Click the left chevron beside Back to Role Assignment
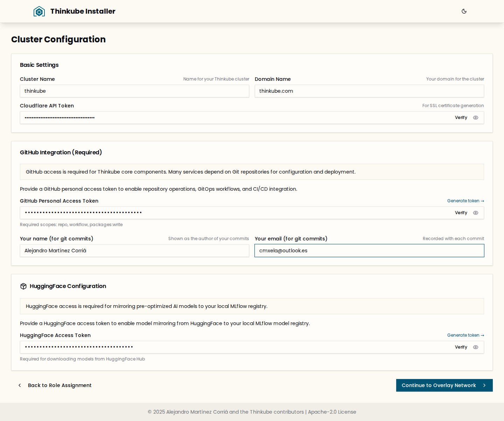This screenshot has width=504, height=421. [20, 385]
